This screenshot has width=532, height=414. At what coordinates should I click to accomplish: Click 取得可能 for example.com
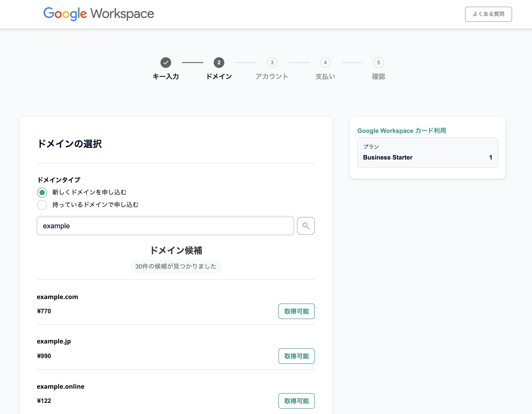(296, 311)
